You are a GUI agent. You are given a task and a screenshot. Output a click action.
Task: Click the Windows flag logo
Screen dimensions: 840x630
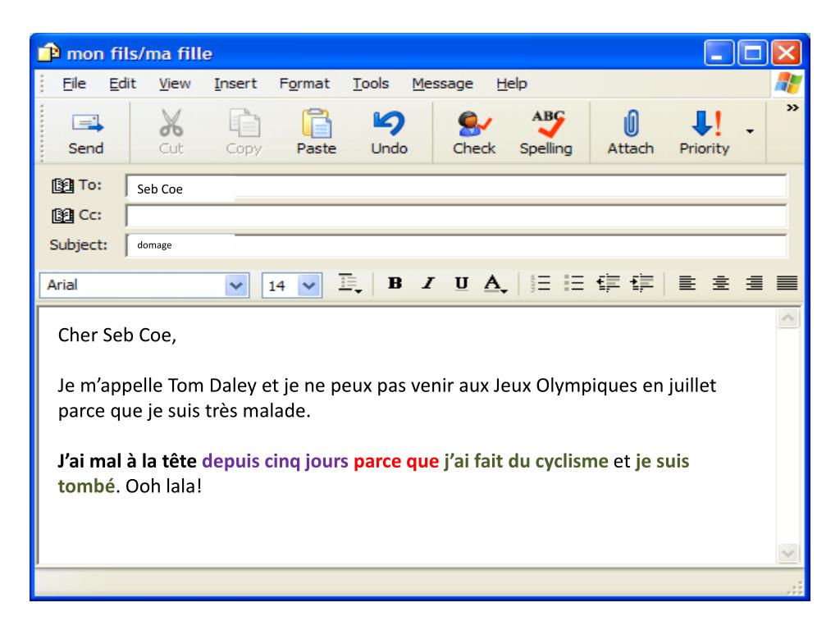click(x=788, y=84)
